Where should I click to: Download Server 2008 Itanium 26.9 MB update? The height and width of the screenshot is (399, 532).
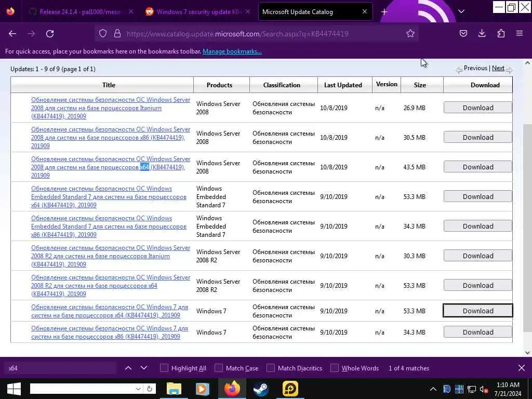[478, 108]
